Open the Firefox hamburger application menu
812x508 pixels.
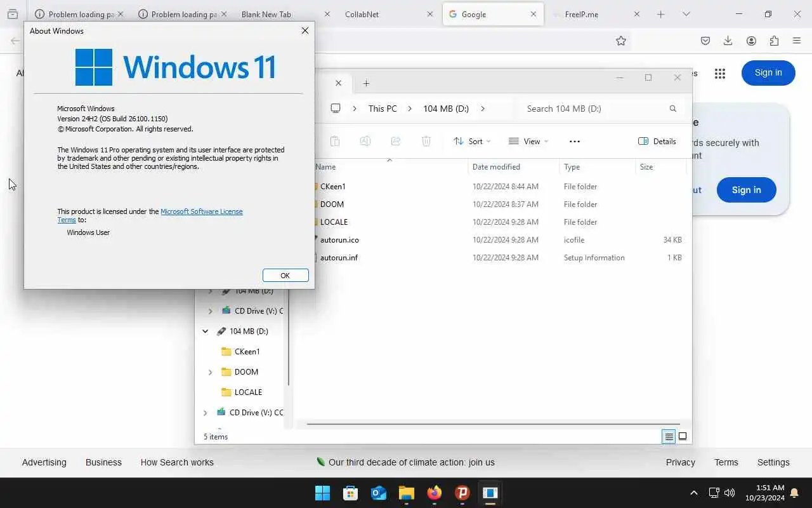point(797,41)
